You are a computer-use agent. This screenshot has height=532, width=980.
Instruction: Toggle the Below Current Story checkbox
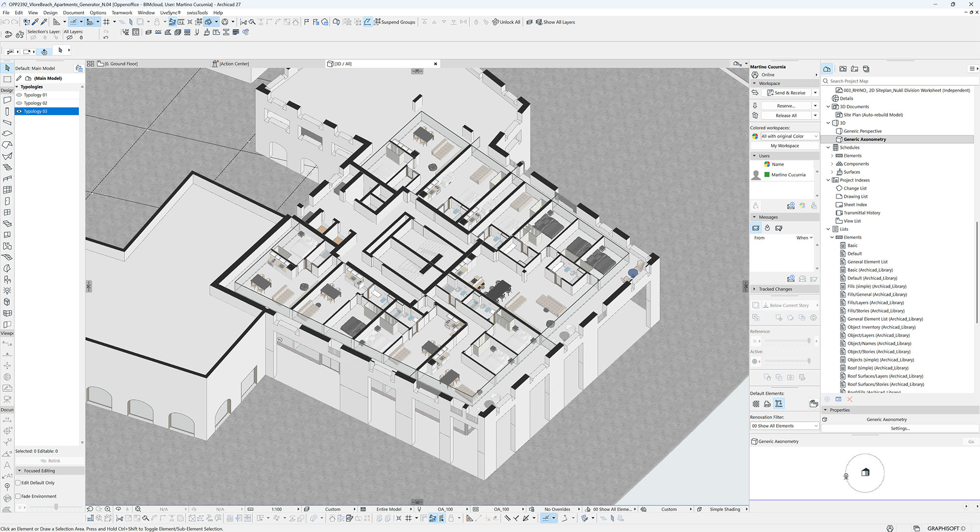(x=756, y=305)
